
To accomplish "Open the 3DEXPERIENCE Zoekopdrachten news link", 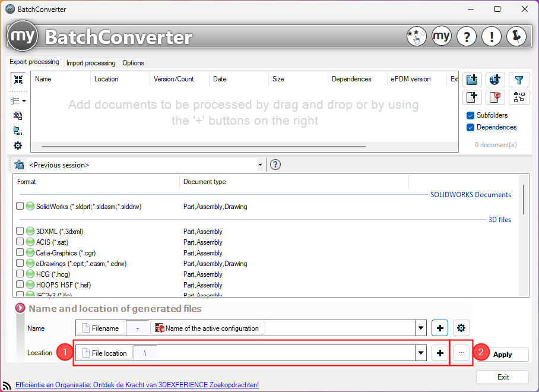I will [x=137, y=385].
